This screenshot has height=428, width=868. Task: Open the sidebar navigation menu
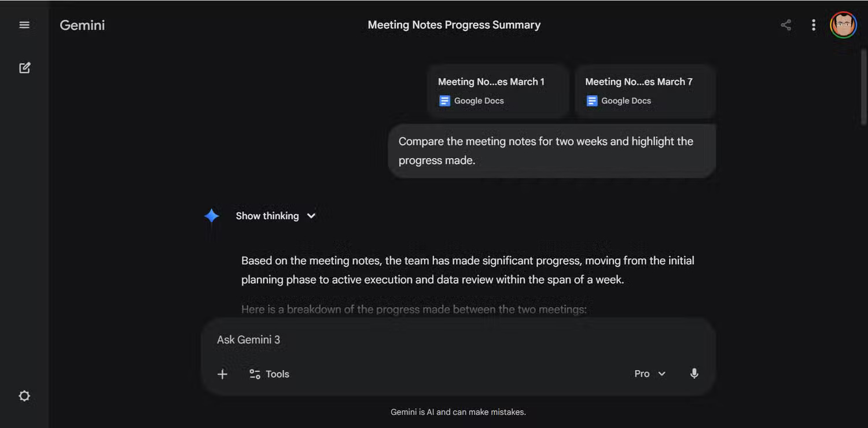point(24,24)
